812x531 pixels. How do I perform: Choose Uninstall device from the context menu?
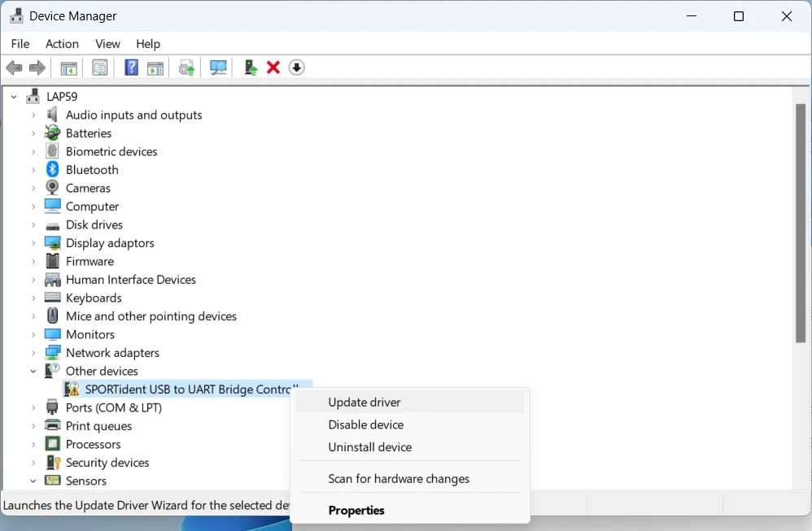click(369, 447)
